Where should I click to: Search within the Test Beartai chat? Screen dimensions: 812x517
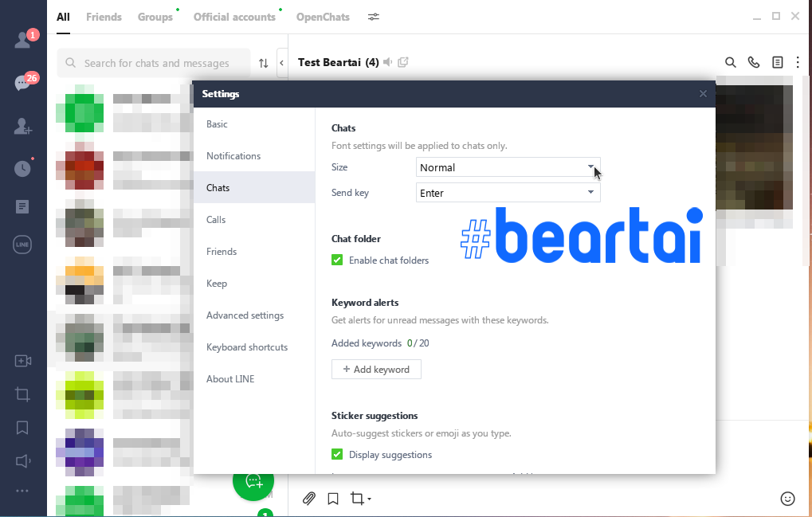[x=730, y=62]
